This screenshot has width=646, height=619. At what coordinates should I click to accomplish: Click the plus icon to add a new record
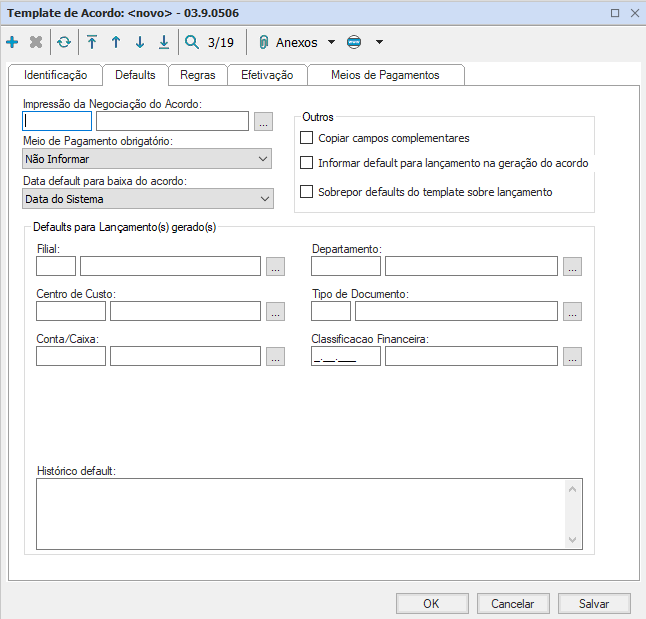coord(12,43)
